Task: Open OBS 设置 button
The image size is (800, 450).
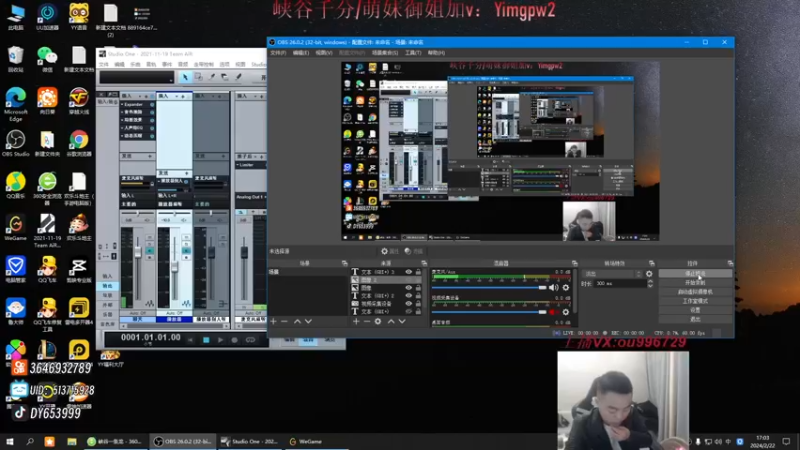Action: pyautogui.click(x=695, y=310)
